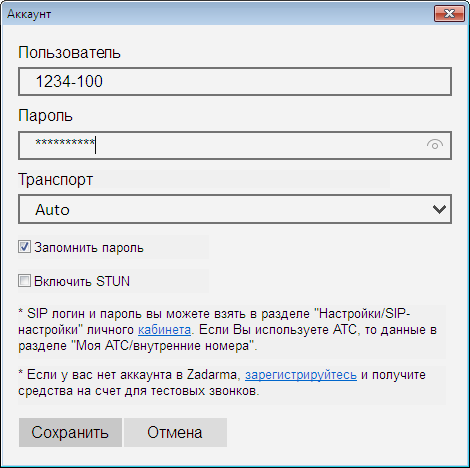Close the Аккаунт dialog window
This screenshot has width=470, height=468.
[x=449, y=14]
